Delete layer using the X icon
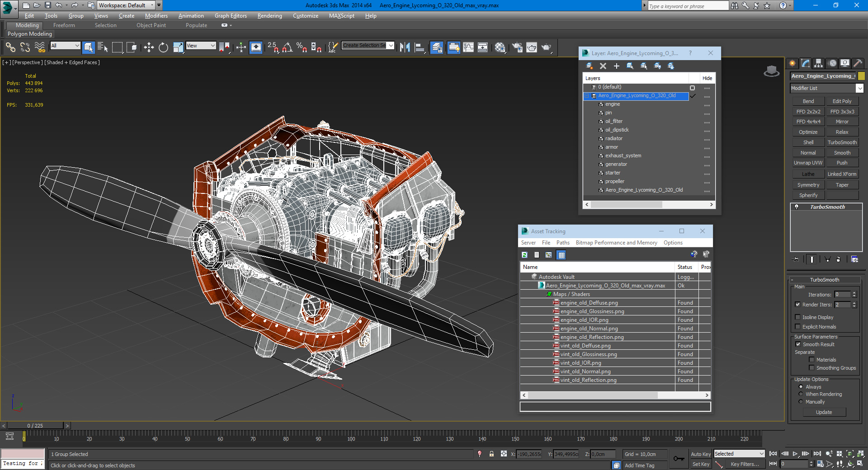 point(603,66)
